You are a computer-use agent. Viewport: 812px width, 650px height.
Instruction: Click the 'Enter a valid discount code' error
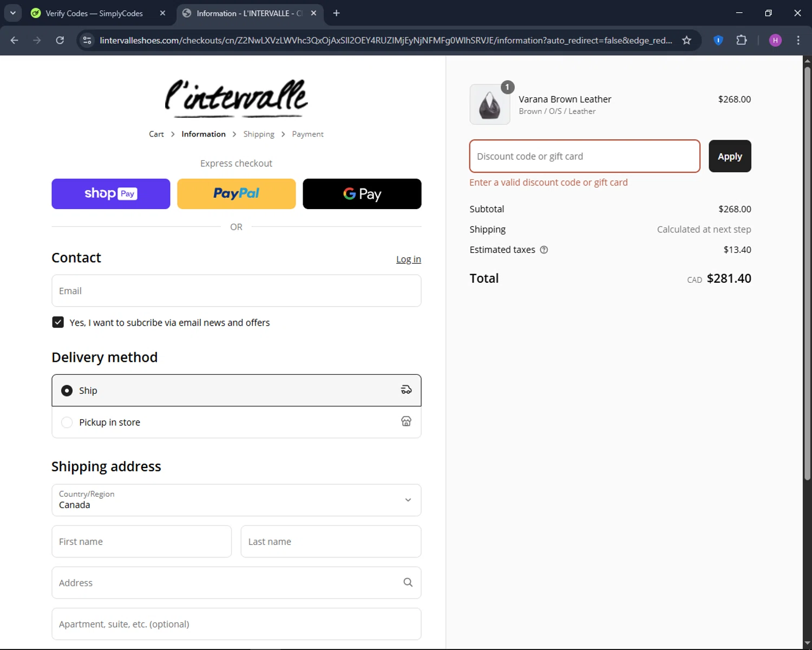[548, 183]
